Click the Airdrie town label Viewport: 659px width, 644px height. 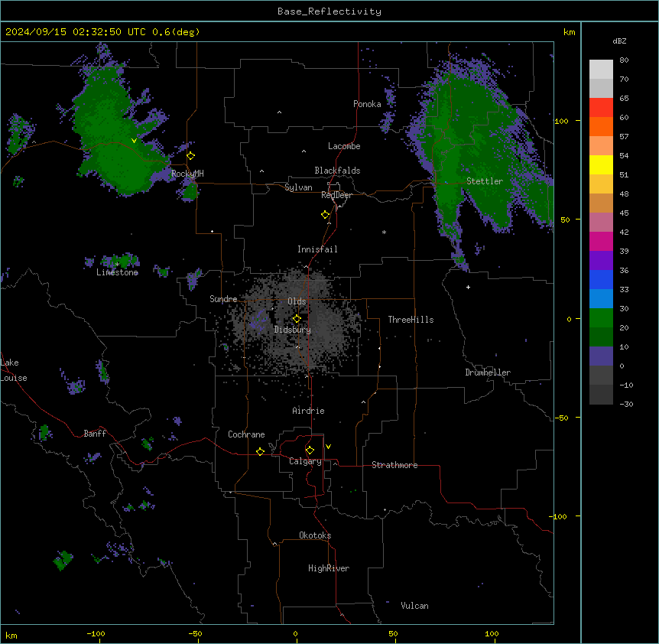[309, 411]
